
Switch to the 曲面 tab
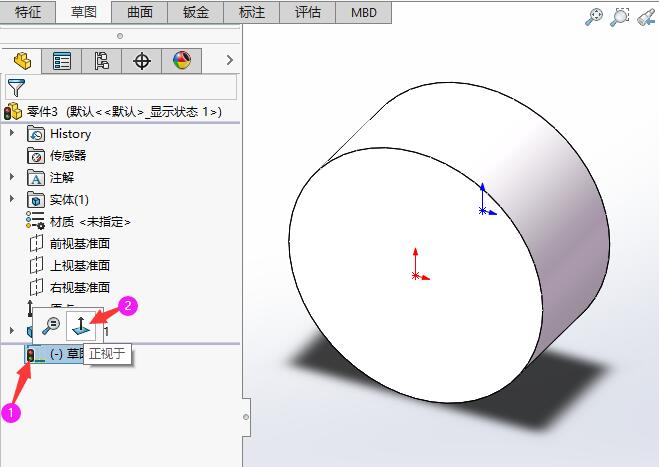(x=140, y=12)
